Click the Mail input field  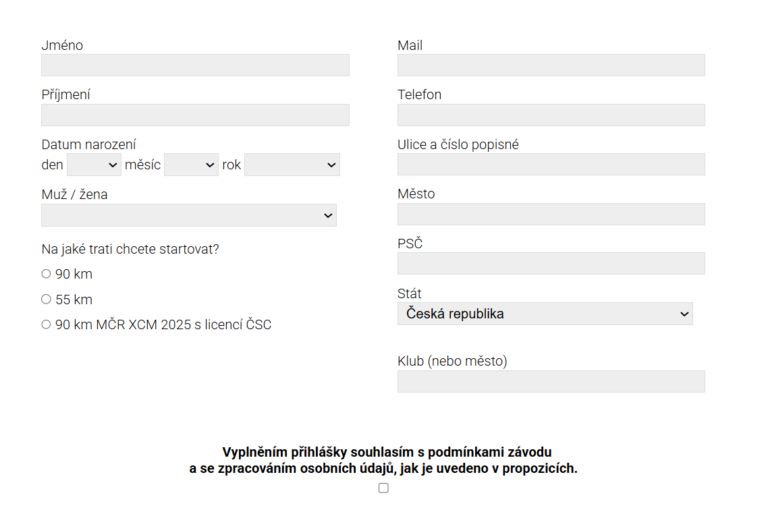tap(551, 65)
